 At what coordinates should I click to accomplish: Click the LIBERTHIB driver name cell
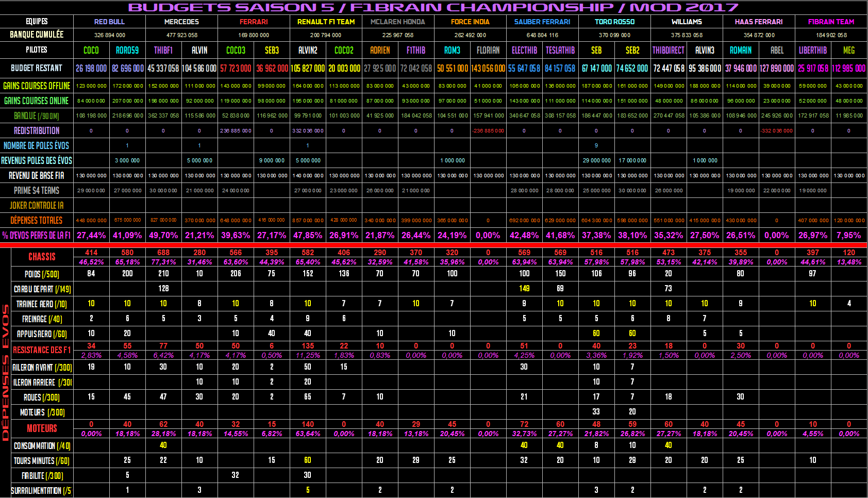[813, 50]
